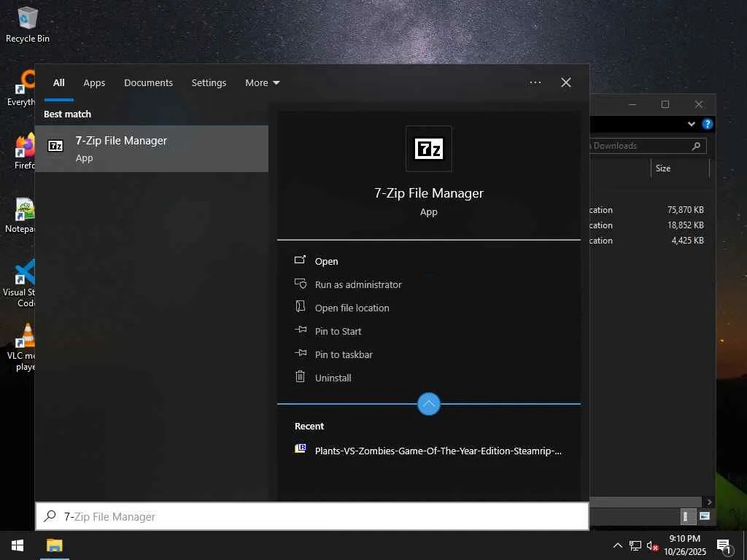The image size is (747, 560).
Task: Switch to the Apps search tab
Action: point(94,83)
